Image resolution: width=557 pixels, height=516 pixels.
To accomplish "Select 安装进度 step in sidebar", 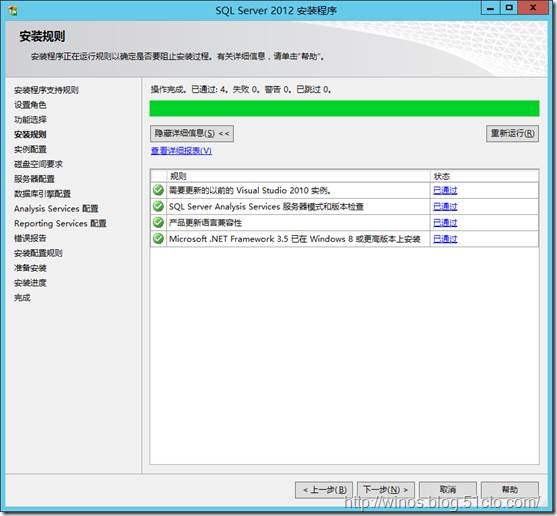I will click(x=30, y=283).
